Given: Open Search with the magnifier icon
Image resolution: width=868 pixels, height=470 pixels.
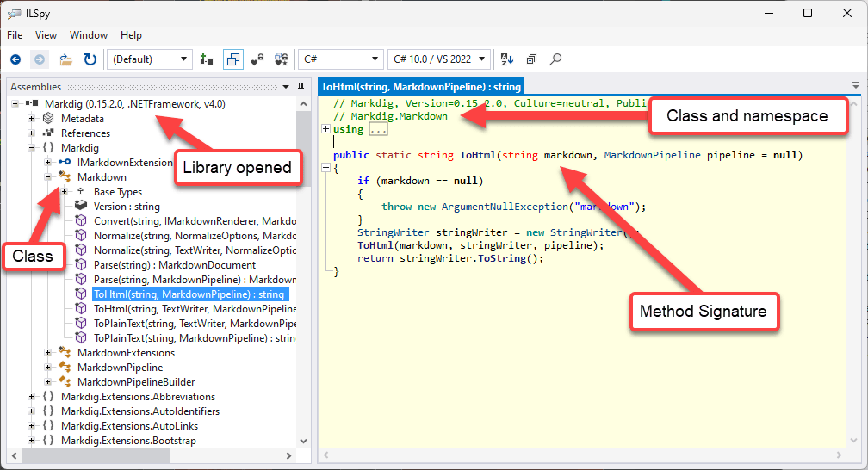Looking at the screenshot, I should tap(556, 59).
